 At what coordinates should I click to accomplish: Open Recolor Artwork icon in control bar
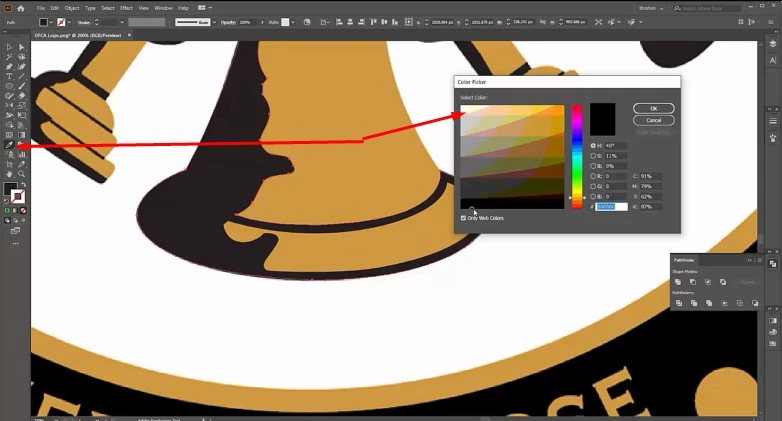point(307,22)
